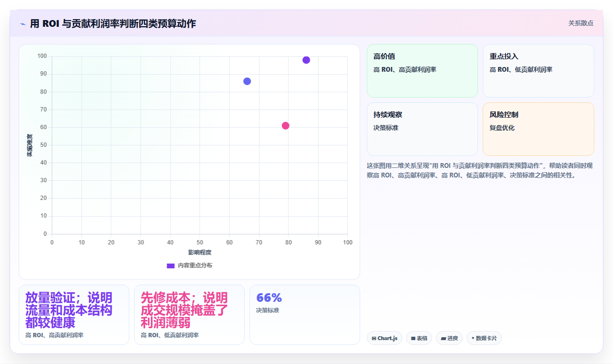Viewport: 613px width, 364px height.
Task: Click the 实施难度 y-axis title
Action: pyautogui.click(x=29, y=145)
